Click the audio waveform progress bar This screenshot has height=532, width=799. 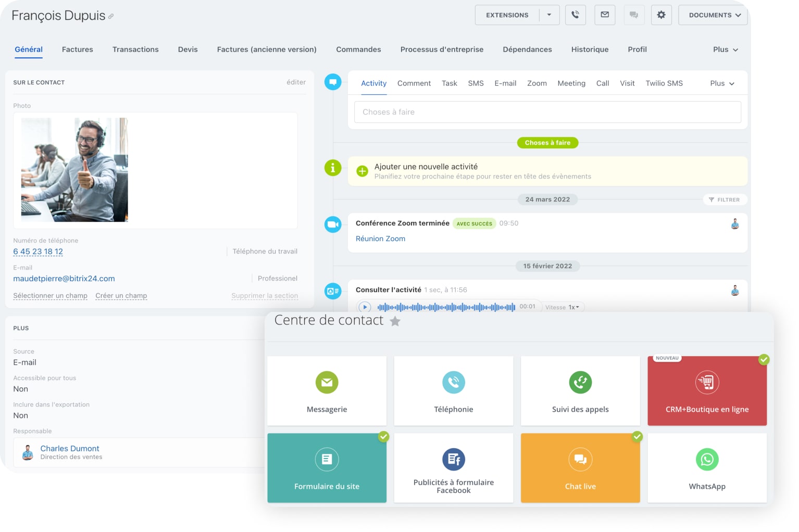point(446,307)
